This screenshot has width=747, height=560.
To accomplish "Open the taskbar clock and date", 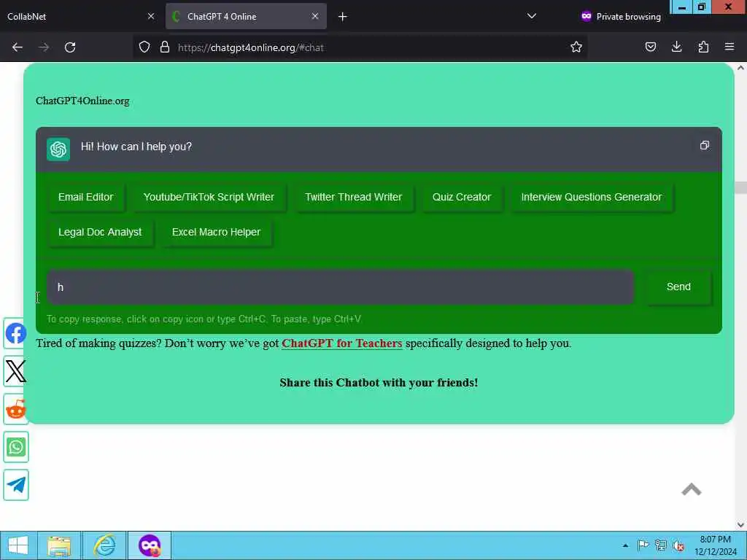I will click(x=716, y=545).
